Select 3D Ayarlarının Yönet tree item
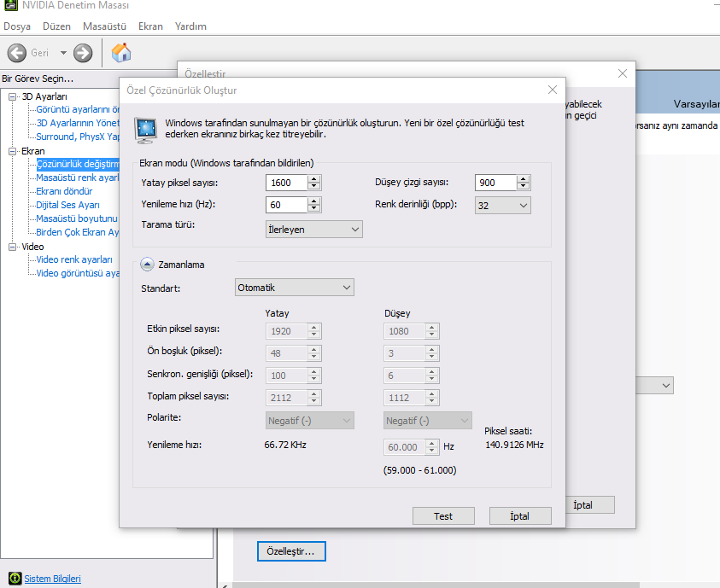Screen dimensions: 720x588 pos(78,123)
